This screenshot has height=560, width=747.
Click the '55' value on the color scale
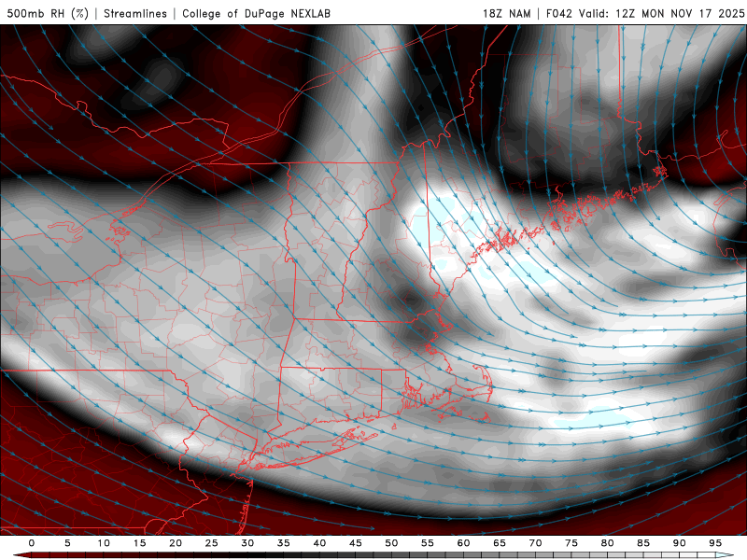[x=428, y=543]
